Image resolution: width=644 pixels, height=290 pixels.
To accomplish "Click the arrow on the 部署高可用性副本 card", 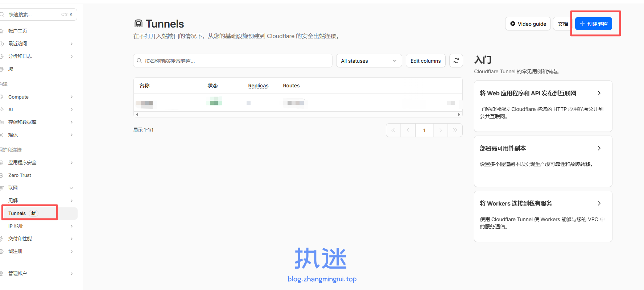I will click(x=599, y=148).
